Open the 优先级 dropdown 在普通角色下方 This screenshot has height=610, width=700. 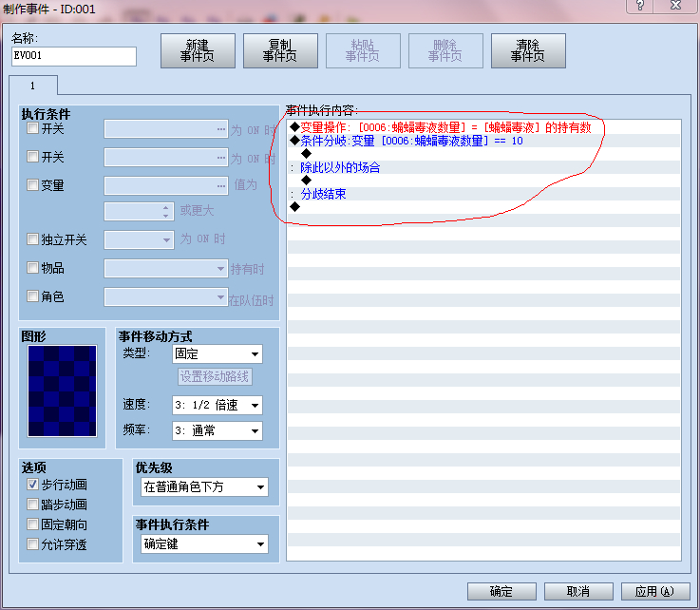204,486
